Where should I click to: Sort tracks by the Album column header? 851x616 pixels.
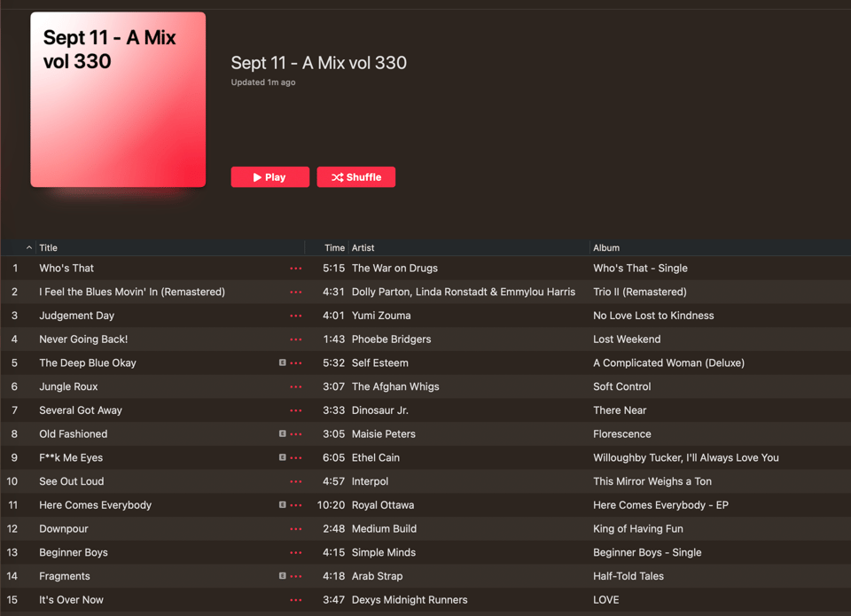(x=605, y=247)
